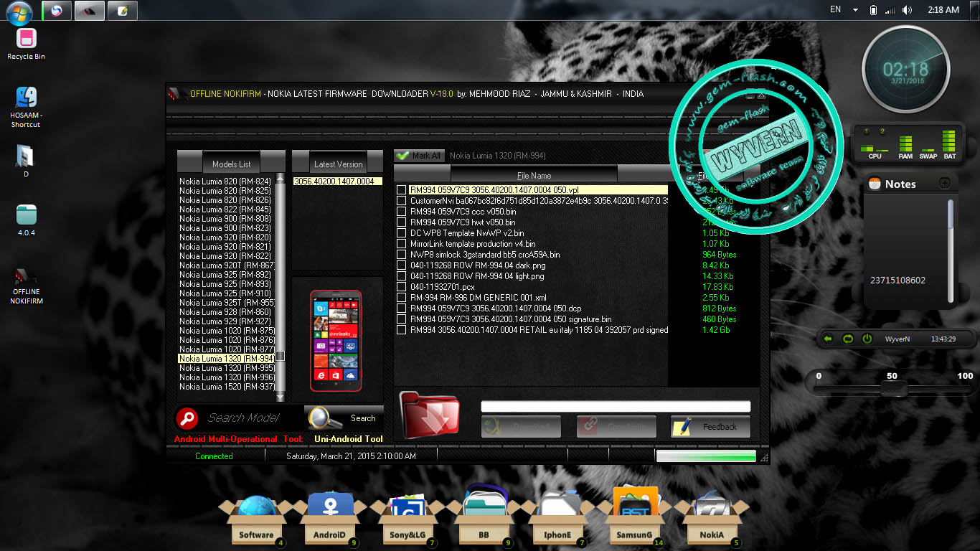
Task: Click the radar clock gadget showing 02:18
Action: click(905, 70)
